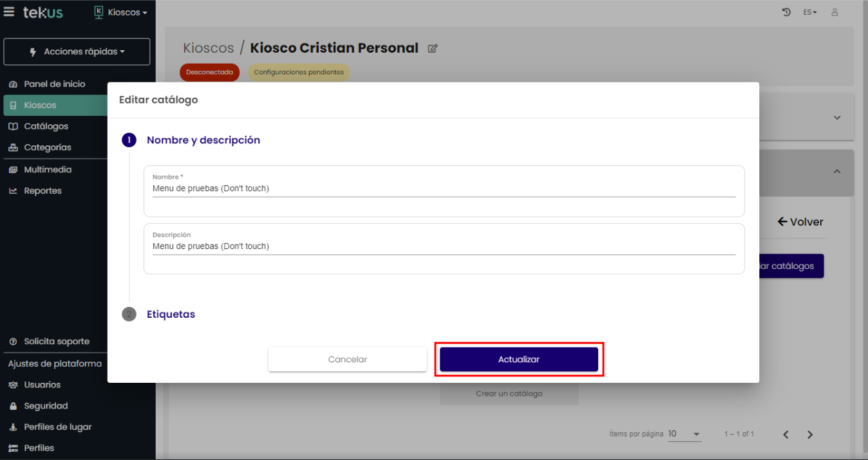The image size is (868, 460).
Task: Open the Kioscos selector dropdown
Action: 120,12
